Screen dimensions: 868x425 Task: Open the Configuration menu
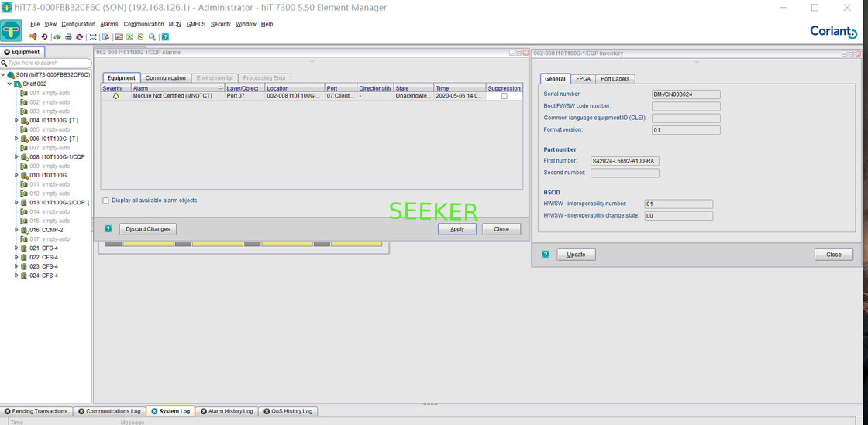pyautogui.click(x=78, y=24)
